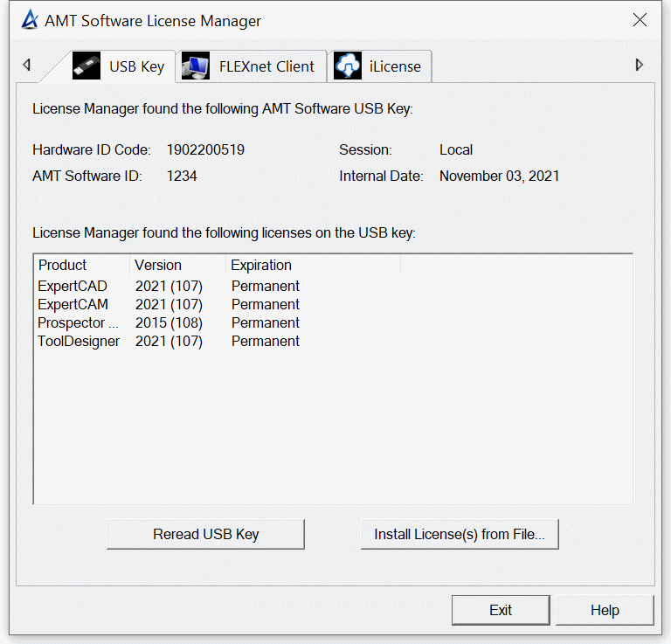The image size is (671, 644).
Task: Click Install License(s) from File button
Action: (460, 534)
